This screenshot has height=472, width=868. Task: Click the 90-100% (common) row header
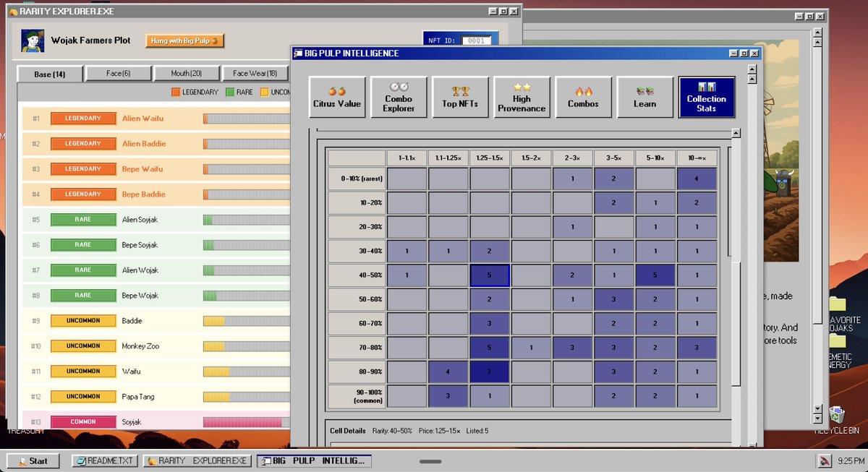pyautogui.click(x=357, y=396)
